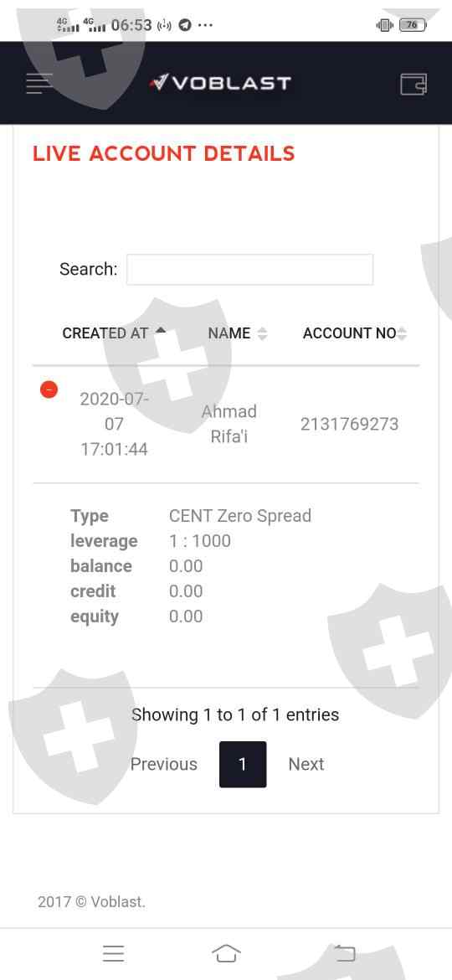
Task: Click account number 2131769273
Action: click(349, 425)
